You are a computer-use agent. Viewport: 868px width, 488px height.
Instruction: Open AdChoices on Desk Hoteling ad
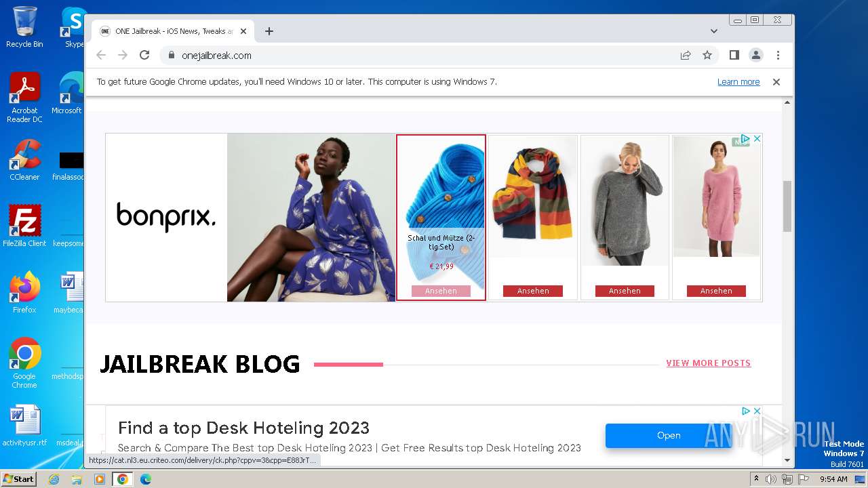coord(745,411)
